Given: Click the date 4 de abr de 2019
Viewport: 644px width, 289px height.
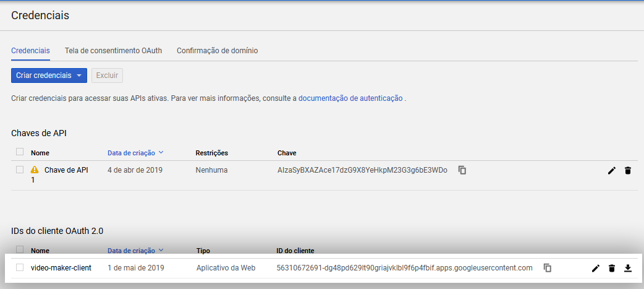Looking at the screenshot, I should pos(135,170).
